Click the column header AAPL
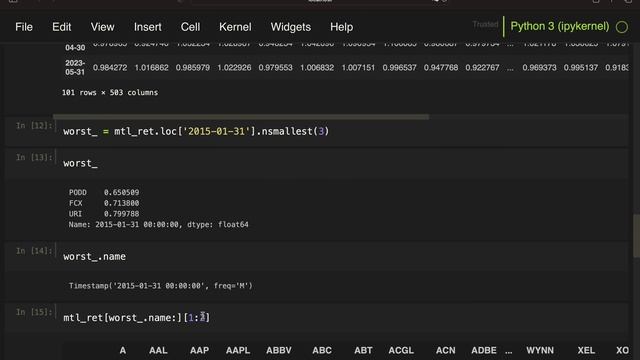Screen dimensions: 640x360 click(238, 351)
